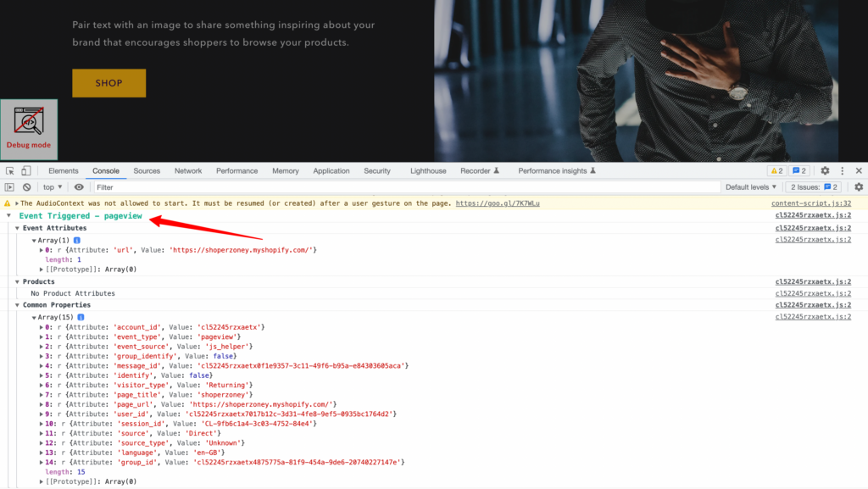
Task: Toggle the device toolbar icon
Action: [x=26, y=171]
